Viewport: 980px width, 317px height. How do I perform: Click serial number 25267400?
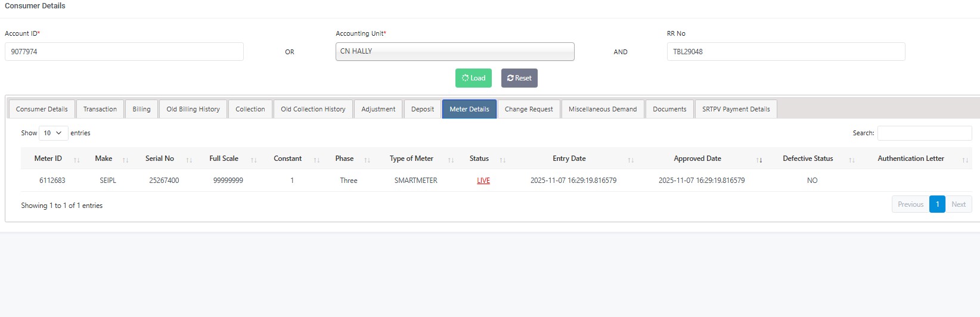164,181
